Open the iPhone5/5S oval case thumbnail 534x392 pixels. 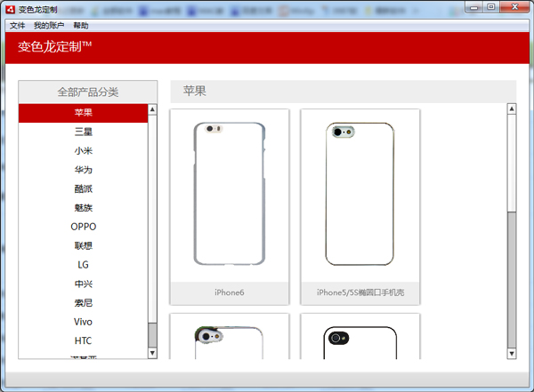[x=360, y=195]
